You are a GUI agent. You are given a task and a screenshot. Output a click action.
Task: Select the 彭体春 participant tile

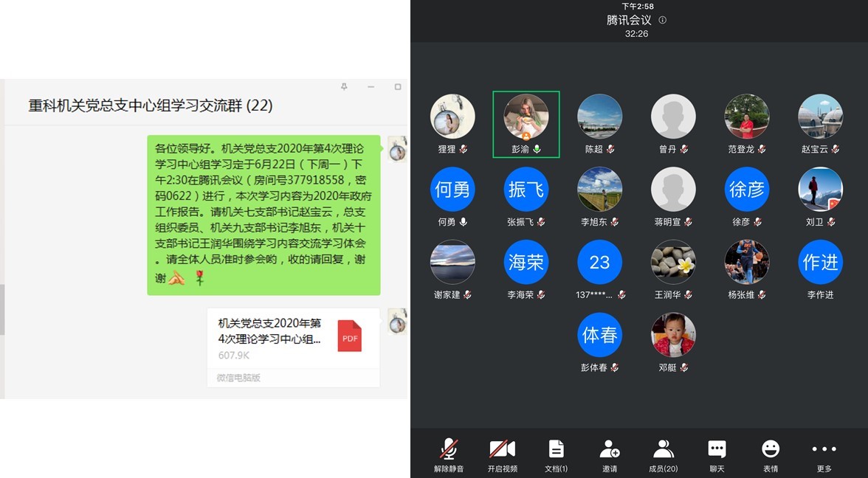(599, 335)
